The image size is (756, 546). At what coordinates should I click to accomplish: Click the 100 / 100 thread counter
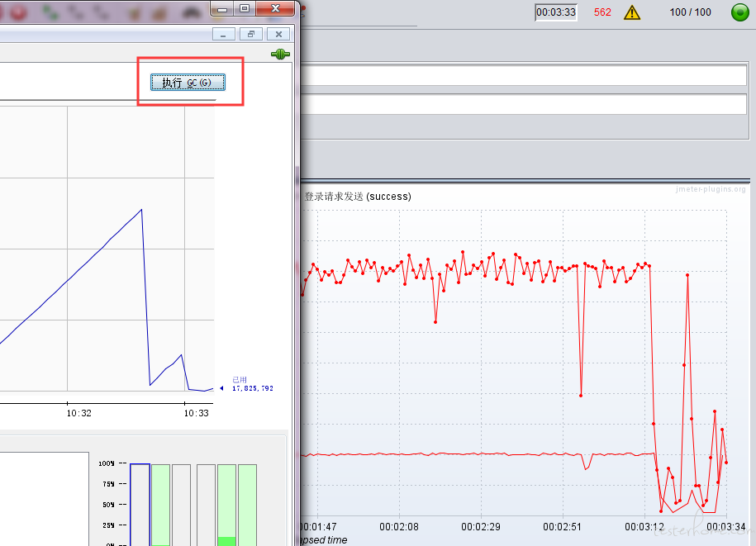pos(690,12)
